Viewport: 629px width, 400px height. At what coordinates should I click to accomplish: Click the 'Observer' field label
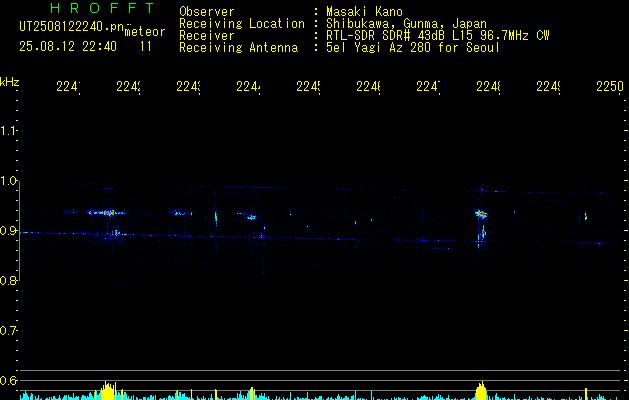207,12
